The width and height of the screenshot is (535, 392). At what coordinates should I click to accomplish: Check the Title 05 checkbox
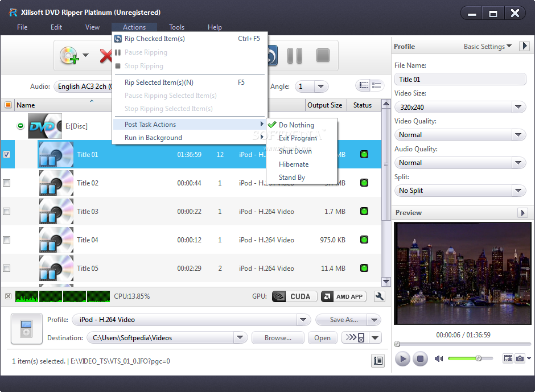pyautogui.click(x=6, y=268)
